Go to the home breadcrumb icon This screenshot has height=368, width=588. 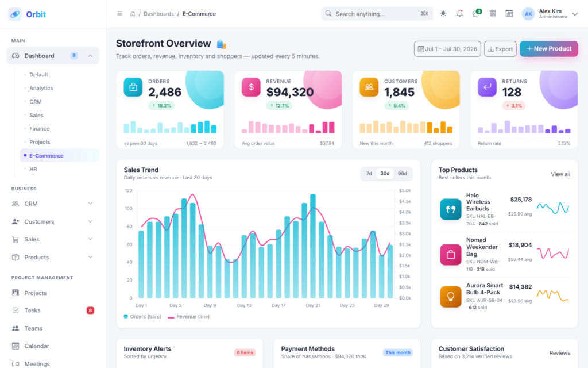click(x=133, y=14)
